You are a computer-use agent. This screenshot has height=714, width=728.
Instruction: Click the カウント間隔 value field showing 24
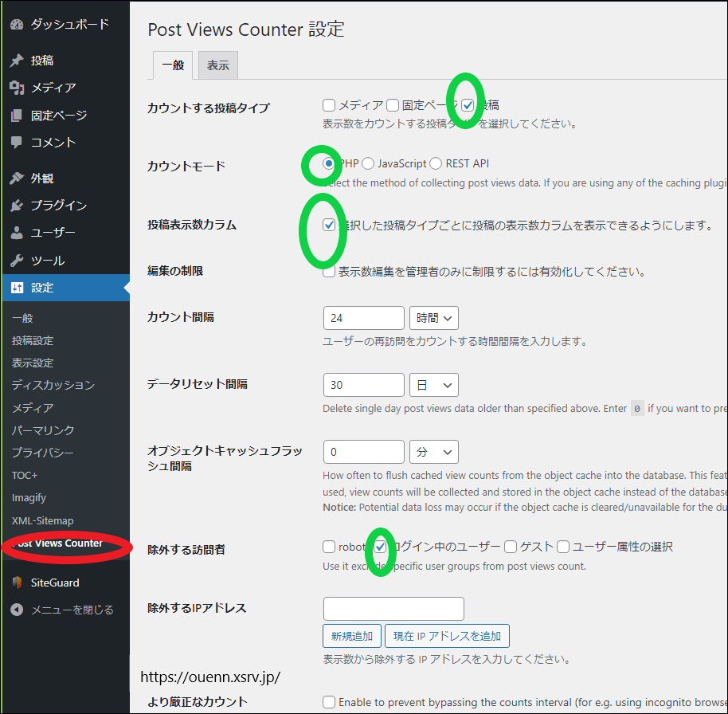363,318
